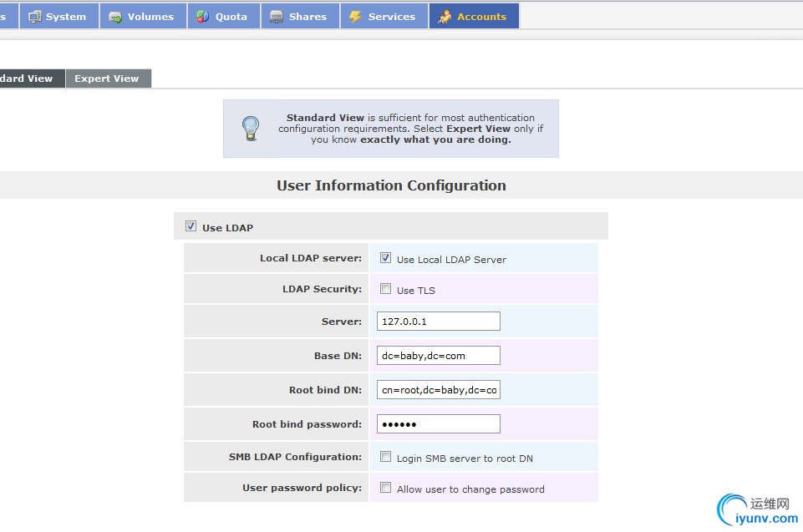Viewport: 803px width, 532px height.
Task: Open the Volumes tab
Action: tap(150, 17)
